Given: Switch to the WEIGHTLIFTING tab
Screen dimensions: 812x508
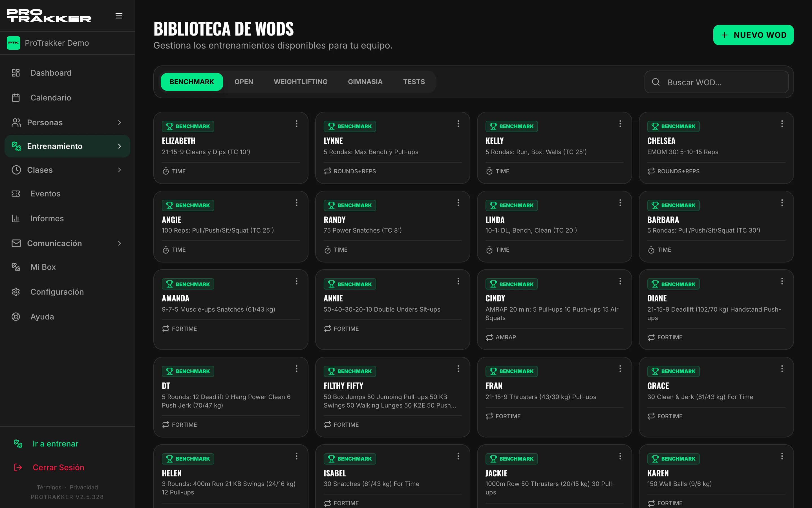Looking at the screenshot, I should coord(300,82).
